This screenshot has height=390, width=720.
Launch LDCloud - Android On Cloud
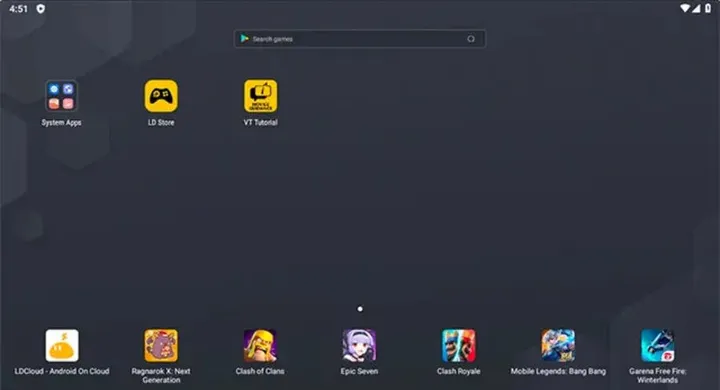point(62,345)
